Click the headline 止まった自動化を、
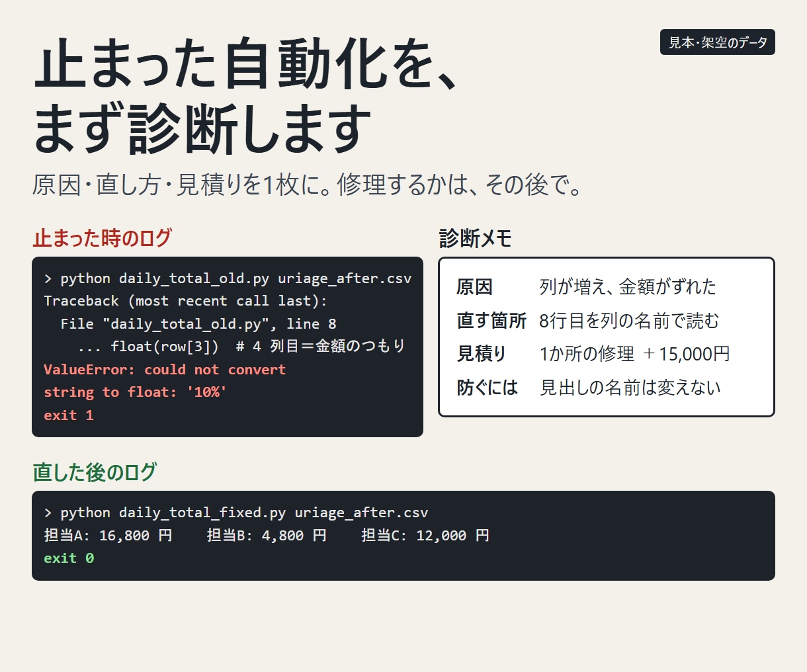Screen dimensions: 807x672 coord(246,65)
